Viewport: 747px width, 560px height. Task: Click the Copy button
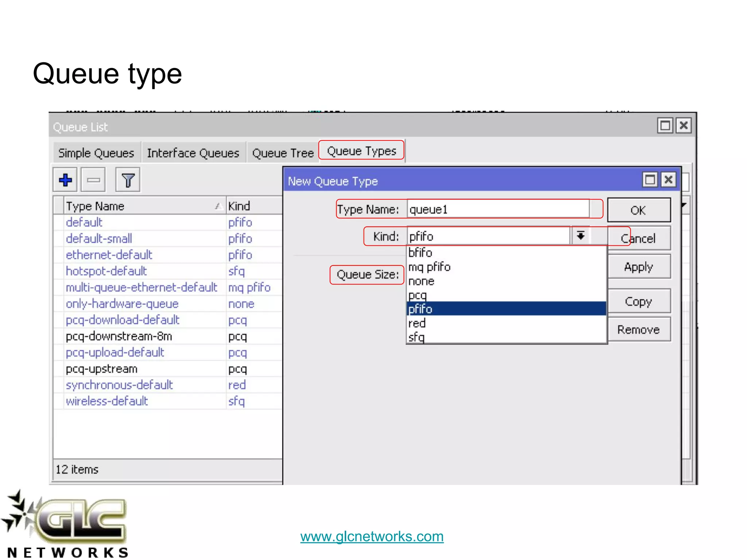[x=638, y=302]
